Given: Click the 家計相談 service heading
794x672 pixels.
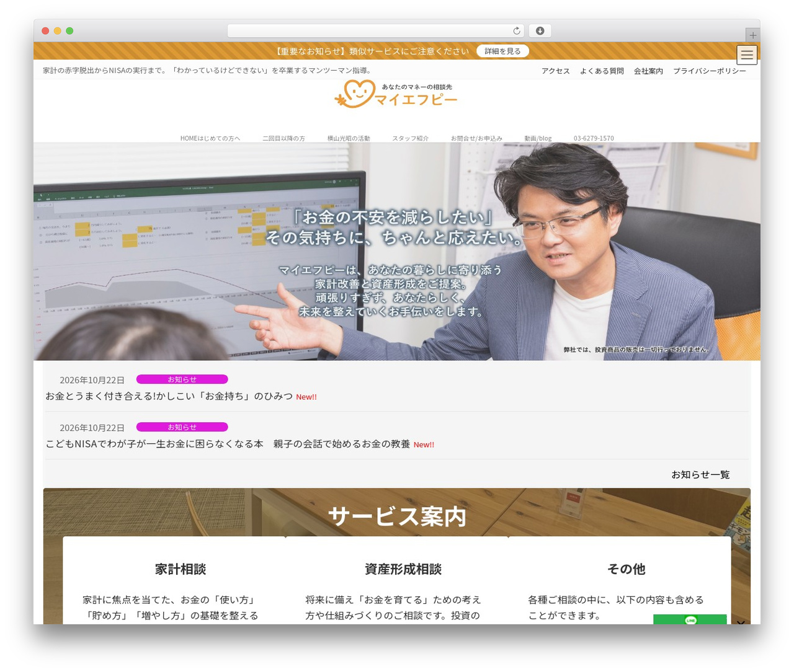Looking at the screenshot, I should point(181,569).
